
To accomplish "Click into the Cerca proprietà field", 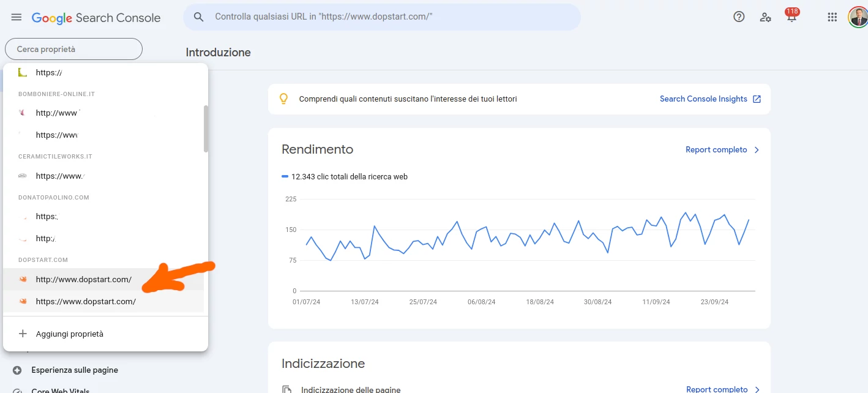I will click(73, 49).
